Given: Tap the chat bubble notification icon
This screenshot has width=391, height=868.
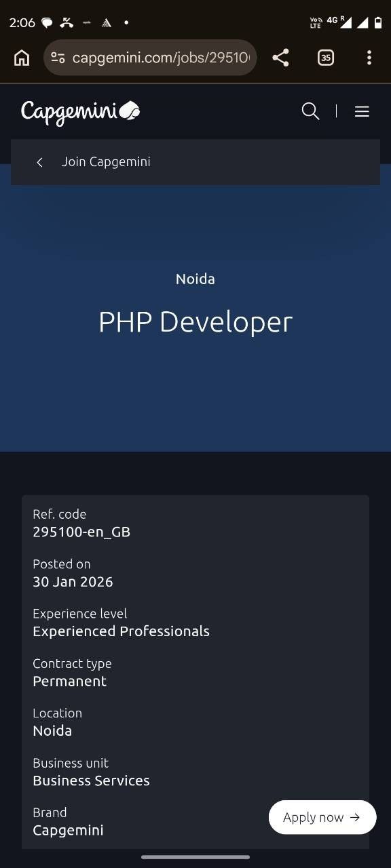Looking at the screenshot, I should pyautogui.click(x=47, y=22).
